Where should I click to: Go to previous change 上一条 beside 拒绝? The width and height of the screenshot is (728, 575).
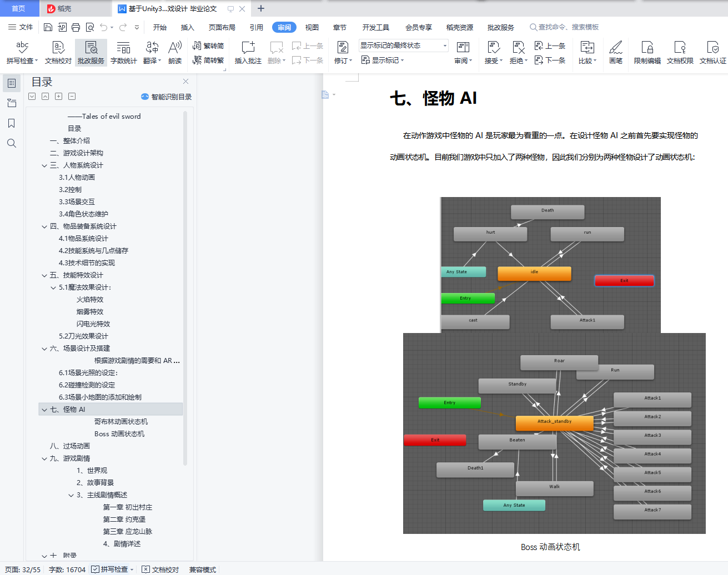[x=550, y=46]
